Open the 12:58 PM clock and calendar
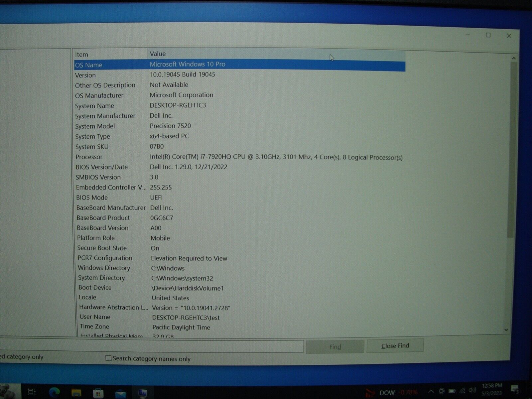This screenshot has width=532, height=399. pos(491,389)
